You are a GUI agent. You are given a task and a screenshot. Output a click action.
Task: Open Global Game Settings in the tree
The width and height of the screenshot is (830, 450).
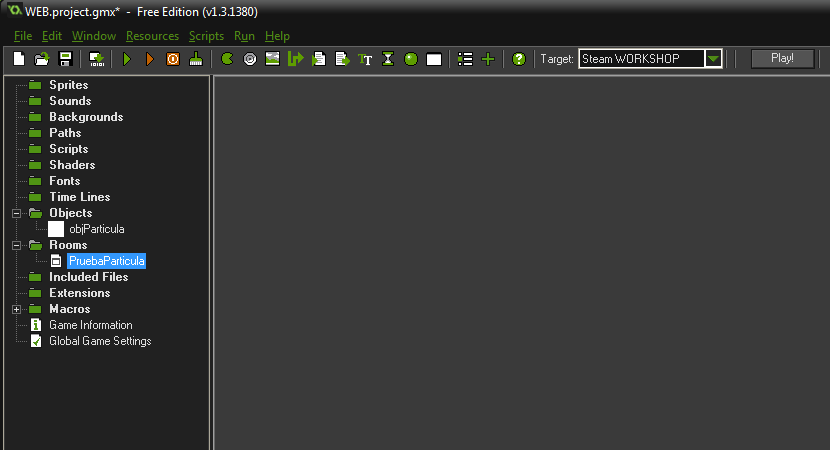point(100,341)
